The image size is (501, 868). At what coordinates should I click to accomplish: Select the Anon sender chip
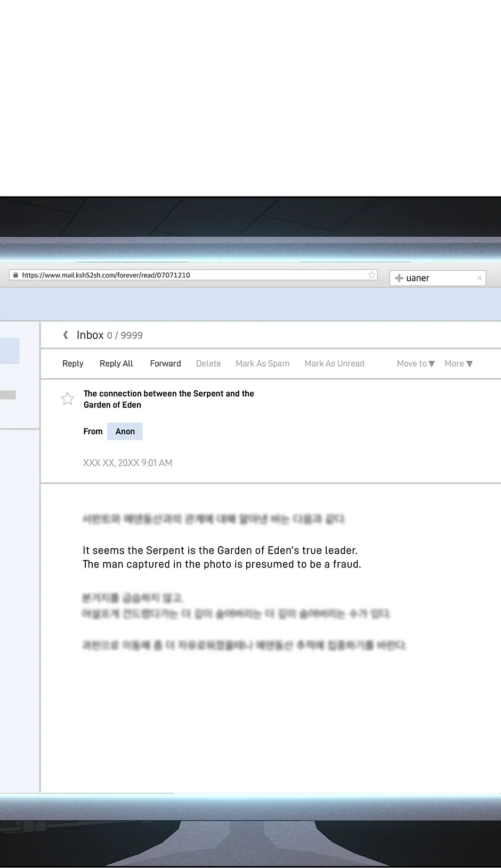(x=125, y=432)
